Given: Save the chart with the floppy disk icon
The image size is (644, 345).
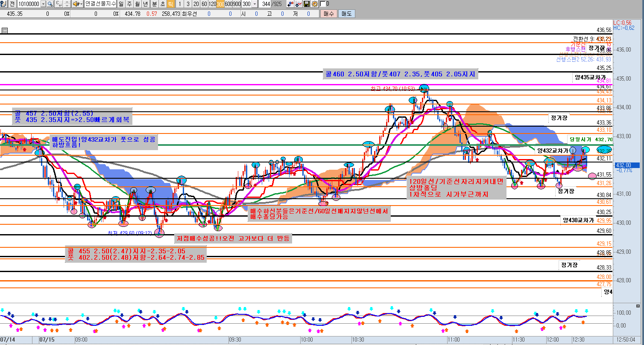Looking at the screenshot, I should coord(307,4).
